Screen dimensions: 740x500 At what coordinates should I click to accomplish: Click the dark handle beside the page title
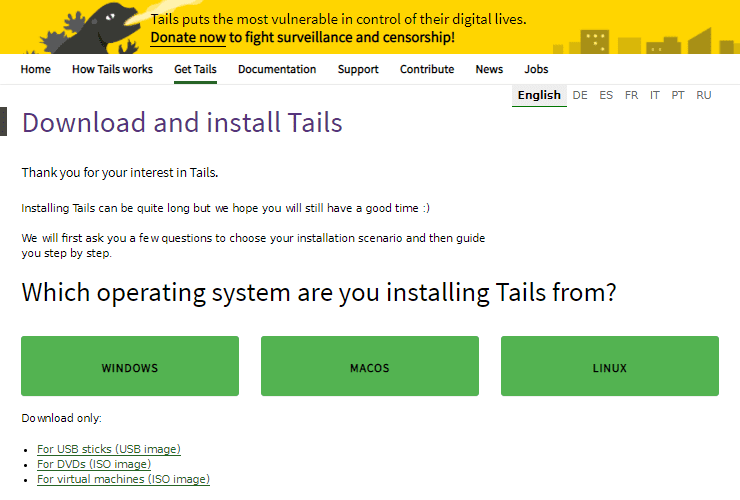coord(3,122)
